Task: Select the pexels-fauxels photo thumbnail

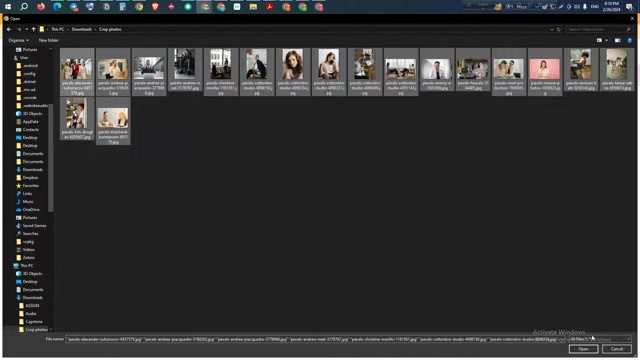Action: coord(473,70)
